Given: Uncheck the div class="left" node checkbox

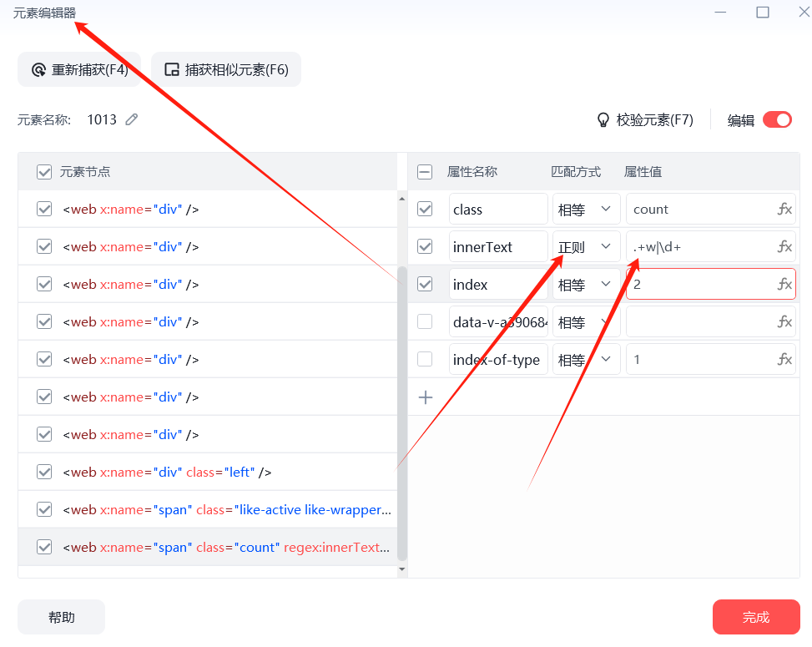Looking at the screenshot, I should point(44,472).
